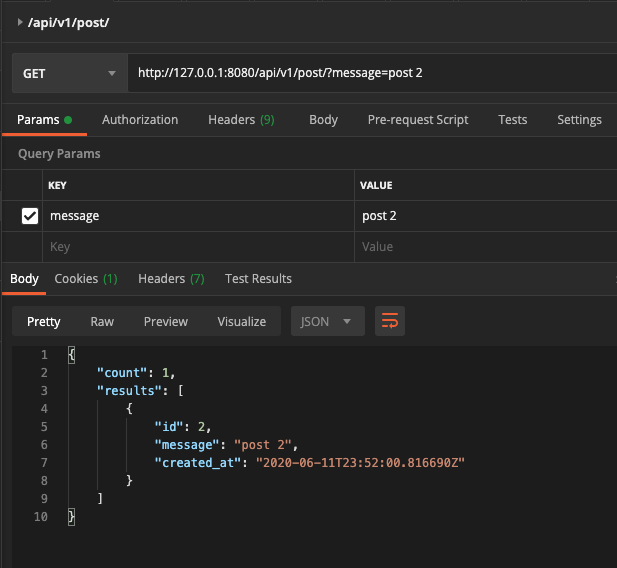Click the "count" key in response
The width and height of the screenshot is (617, 568).
122,373
